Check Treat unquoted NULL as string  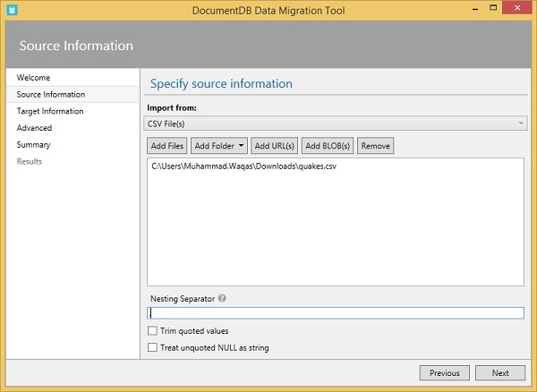click(153, 347)
